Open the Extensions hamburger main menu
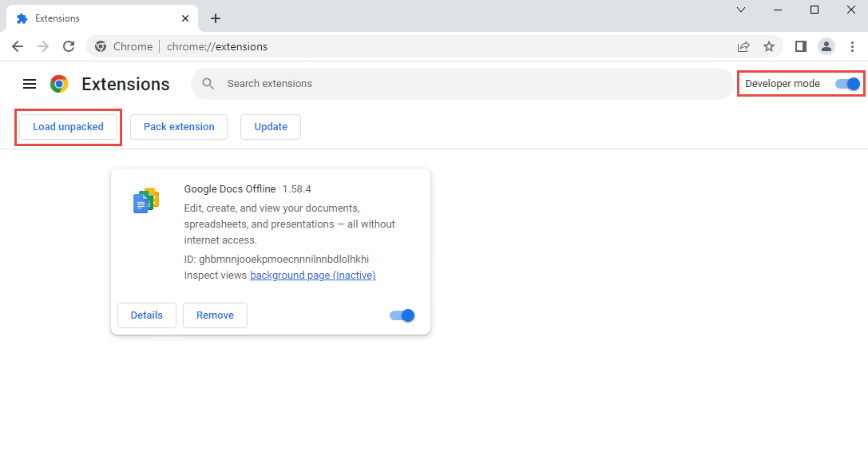This screenshot has height=456, width=868. (x=30, y=84)
